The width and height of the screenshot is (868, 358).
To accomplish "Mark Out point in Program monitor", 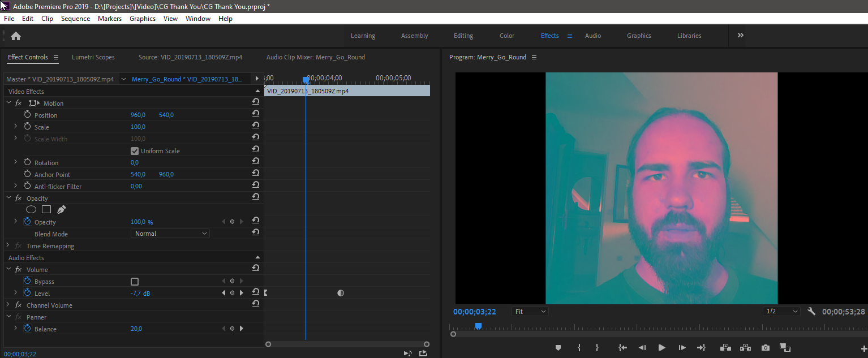I will coord(597,348).
